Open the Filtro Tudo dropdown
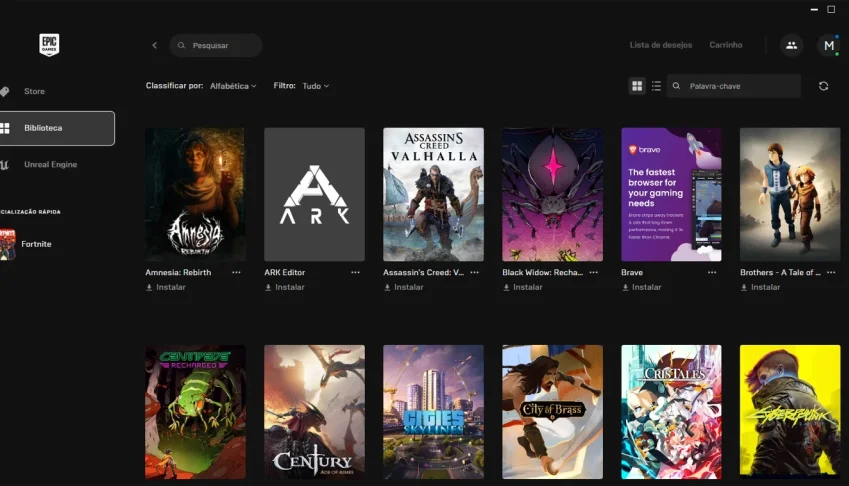Image resolution: width=849 pixels, height=486 pixels. 315,86
